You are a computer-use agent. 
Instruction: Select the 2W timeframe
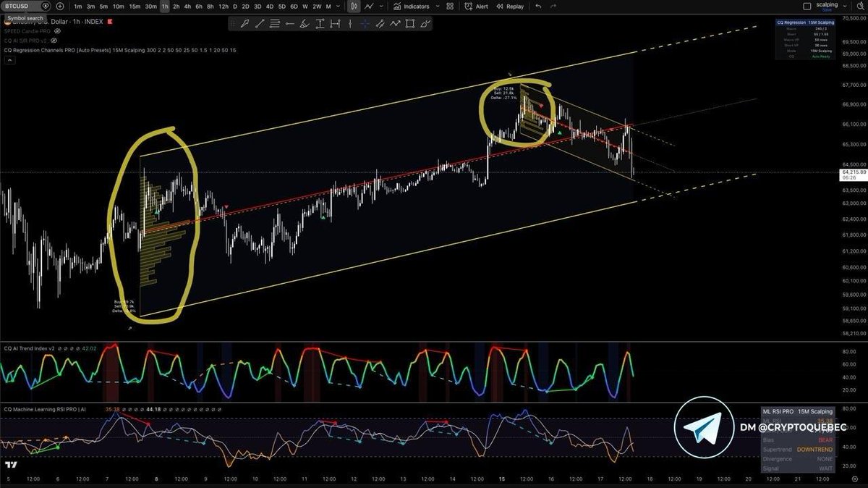317,7
